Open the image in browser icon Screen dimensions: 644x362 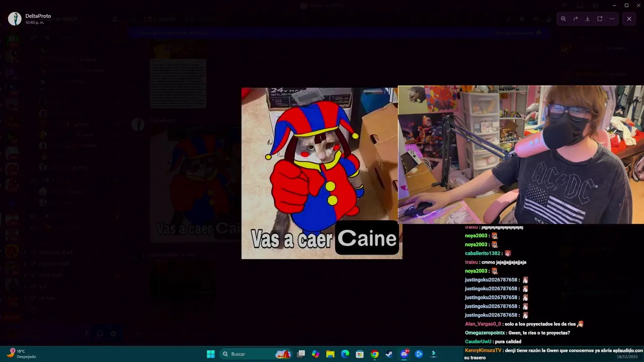click(x=600, y=19)
